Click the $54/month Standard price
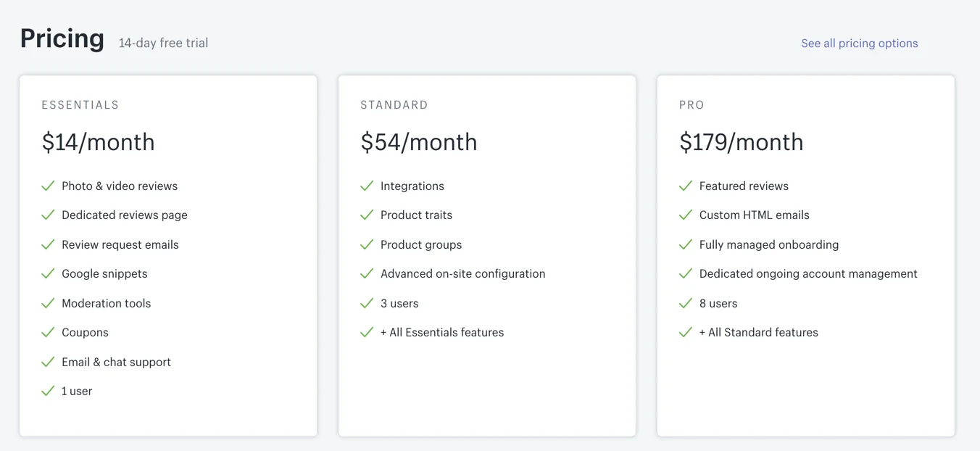The width and height of the screenshot is (980, 451). pos(418,142)
